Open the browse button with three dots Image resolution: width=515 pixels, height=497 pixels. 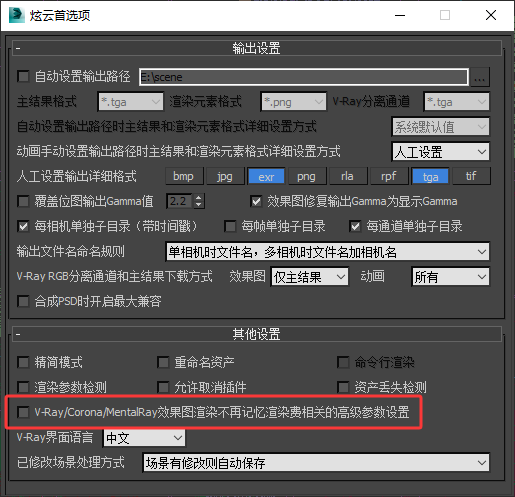click(x=480, y=77)
